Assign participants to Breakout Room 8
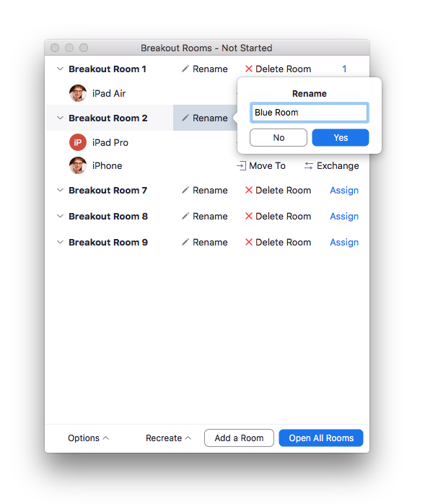 344,217
